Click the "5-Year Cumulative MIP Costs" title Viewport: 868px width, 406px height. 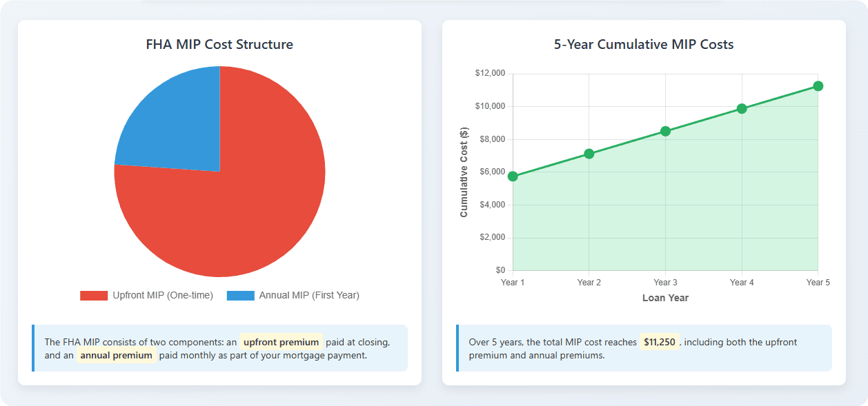point(644,45)
